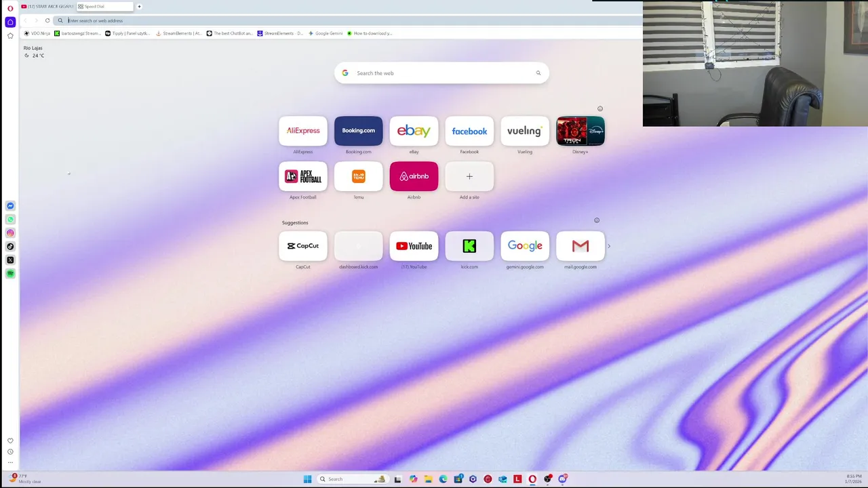Open the Temu speed dial tile
The image size is (868, 488).
[359, 176]
